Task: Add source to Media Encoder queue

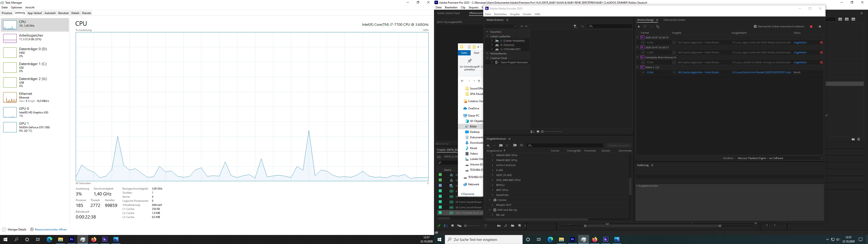Action: tap(639, 27)
